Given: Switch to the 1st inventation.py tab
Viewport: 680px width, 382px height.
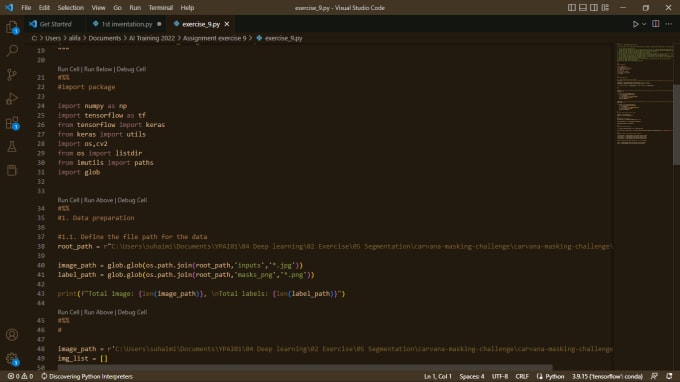Looking at the screenshot, I should coord(127,24).
